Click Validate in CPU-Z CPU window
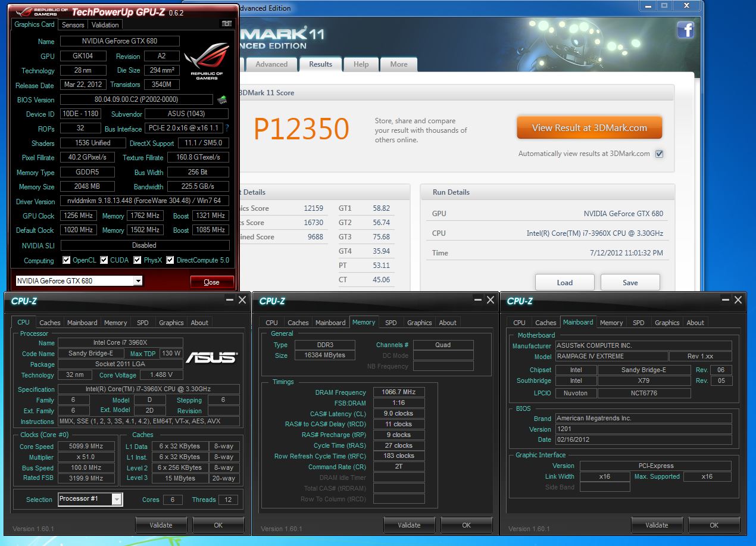 161,525
